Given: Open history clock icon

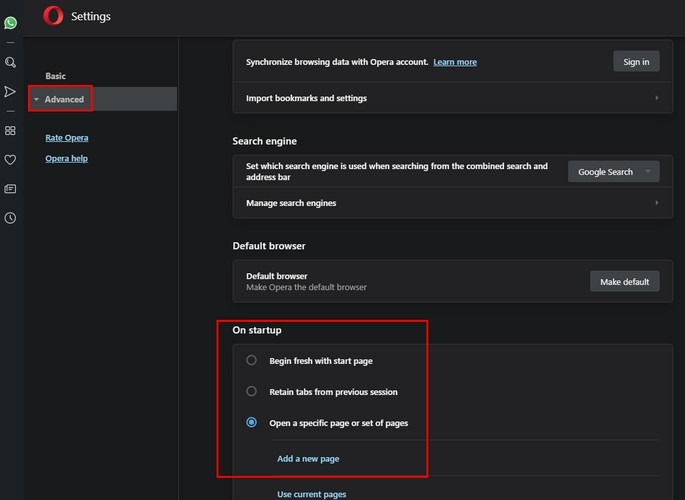Looking at the screenshot, I should coord(11,218).
